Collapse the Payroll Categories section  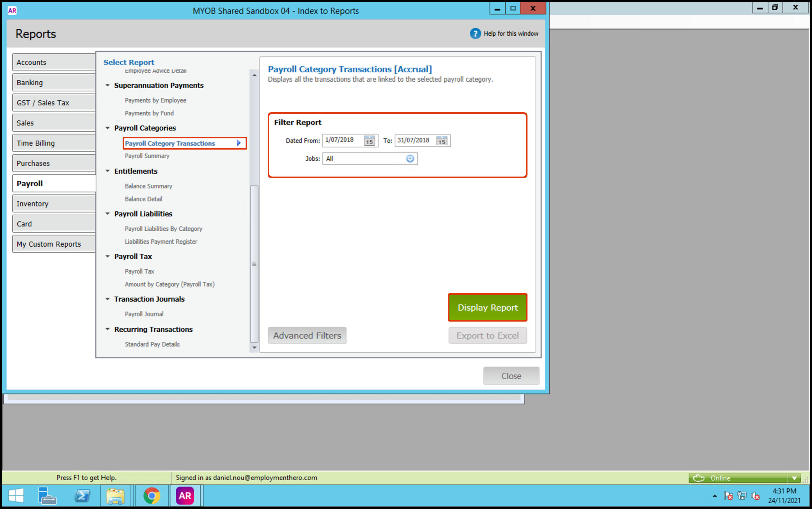point(107,128)
